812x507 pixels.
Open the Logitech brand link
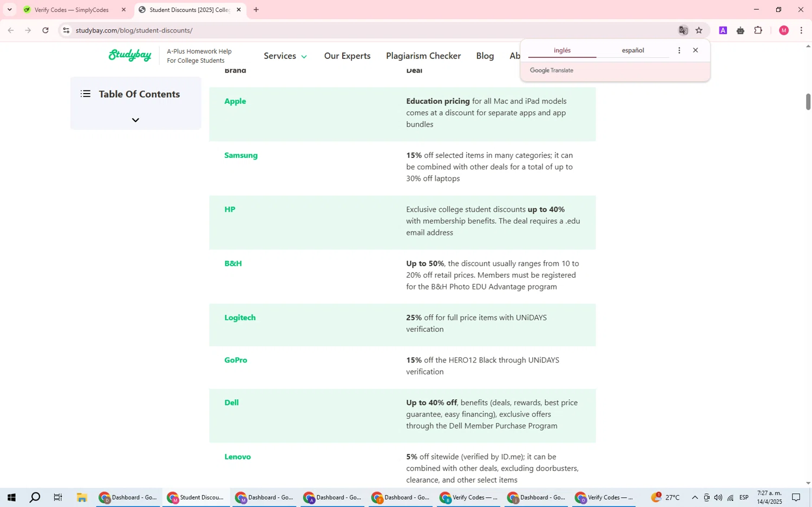240,318
